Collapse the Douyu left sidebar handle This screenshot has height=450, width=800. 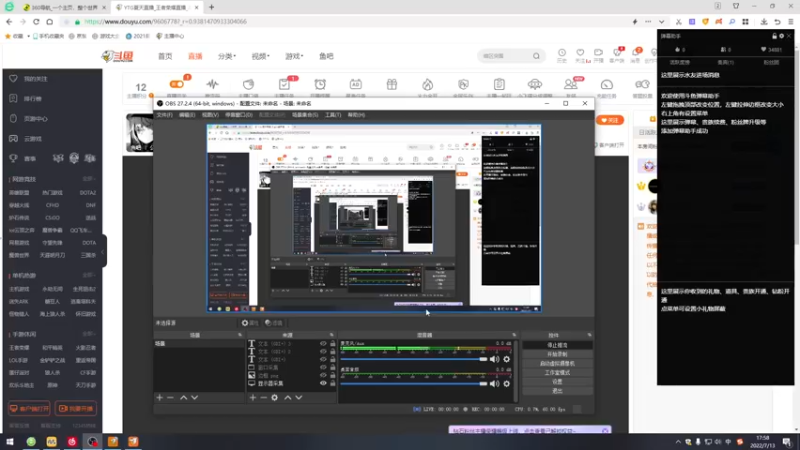point(104,251)
